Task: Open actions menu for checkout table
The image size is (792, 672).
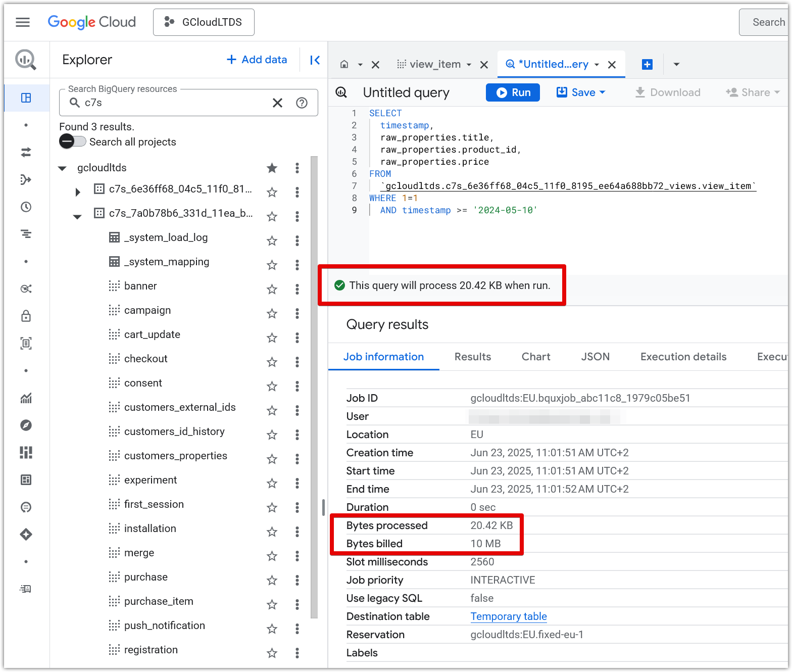Action: click(297, 362)
